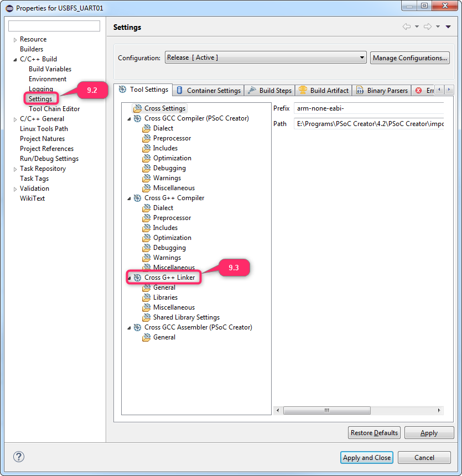Open the forward history dropdown arrow
The width and height of the screenshot is (462, 476).
438,27
